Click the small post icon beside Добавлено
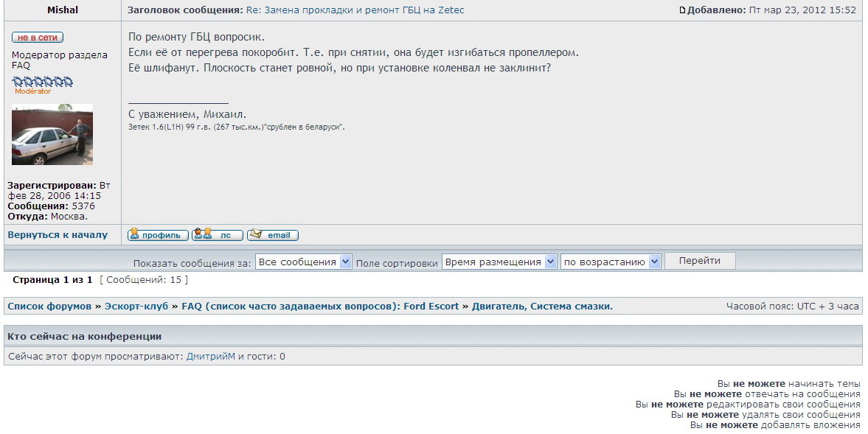 682,10
